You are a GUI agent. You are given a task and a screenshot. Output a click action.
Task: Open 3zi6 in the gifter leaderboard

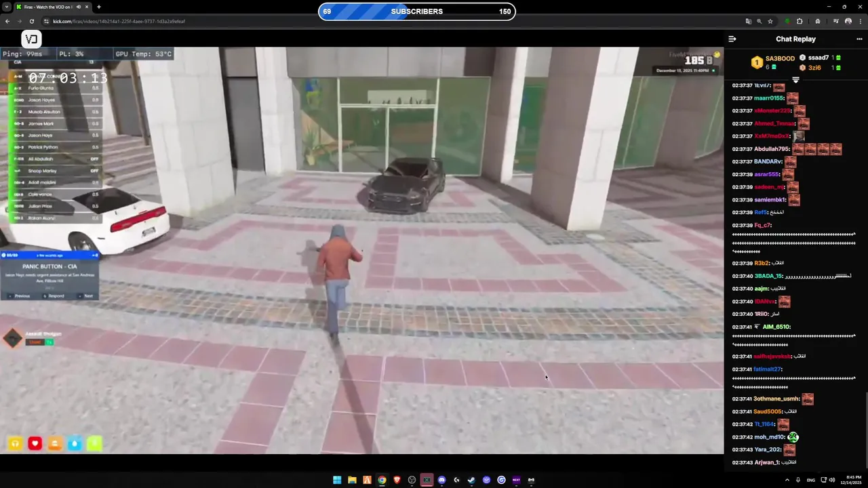[814, 68]
